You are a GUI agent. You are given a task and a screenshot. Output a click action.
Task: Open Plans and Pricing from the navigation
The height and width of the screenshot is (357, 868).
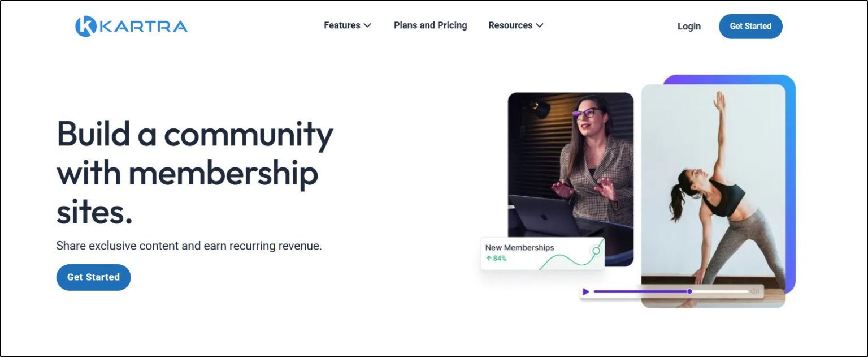[x=430, y=25]
